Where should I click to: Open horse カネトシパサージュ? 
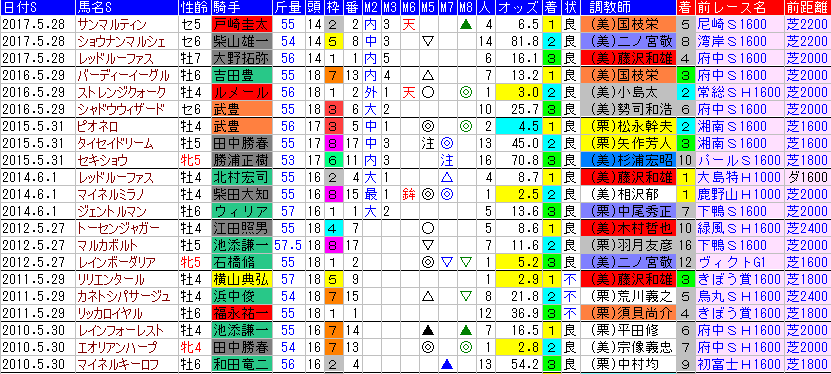tap(123, 296)
